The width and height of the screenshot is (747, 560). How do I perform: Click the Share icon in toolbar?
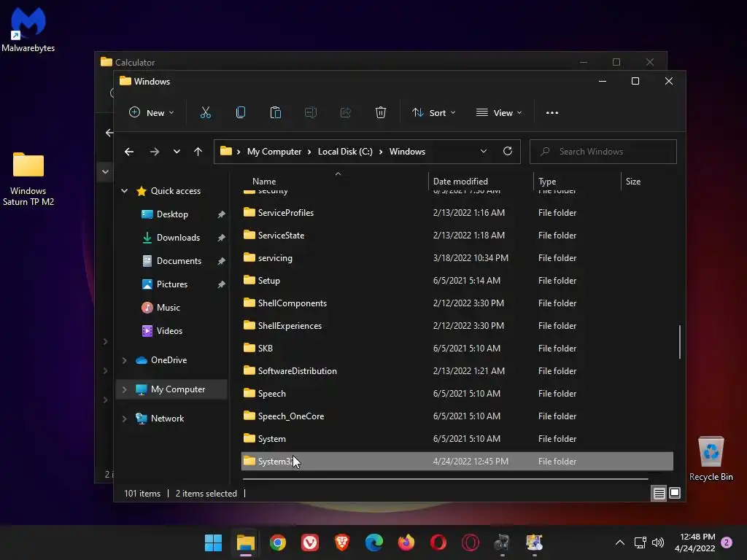345,113
